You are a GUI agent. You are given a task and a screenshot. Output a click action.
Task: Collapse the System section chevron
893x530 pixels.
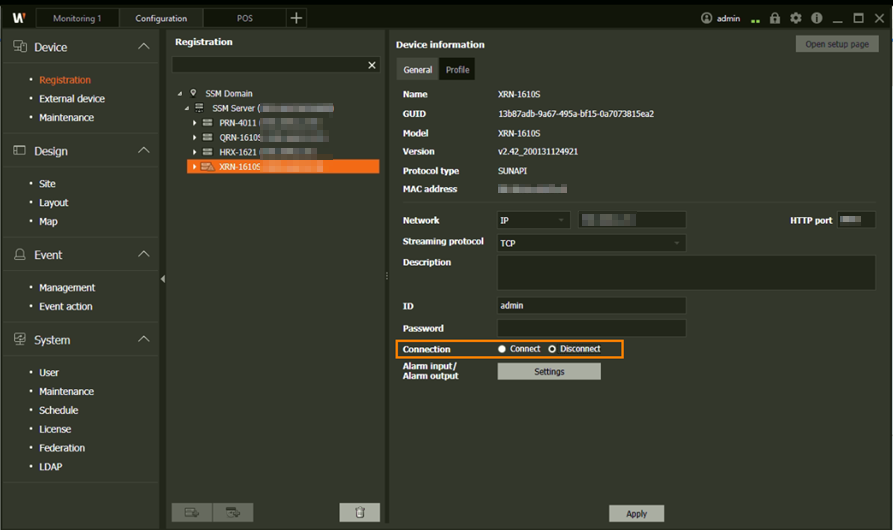point(144,339)
